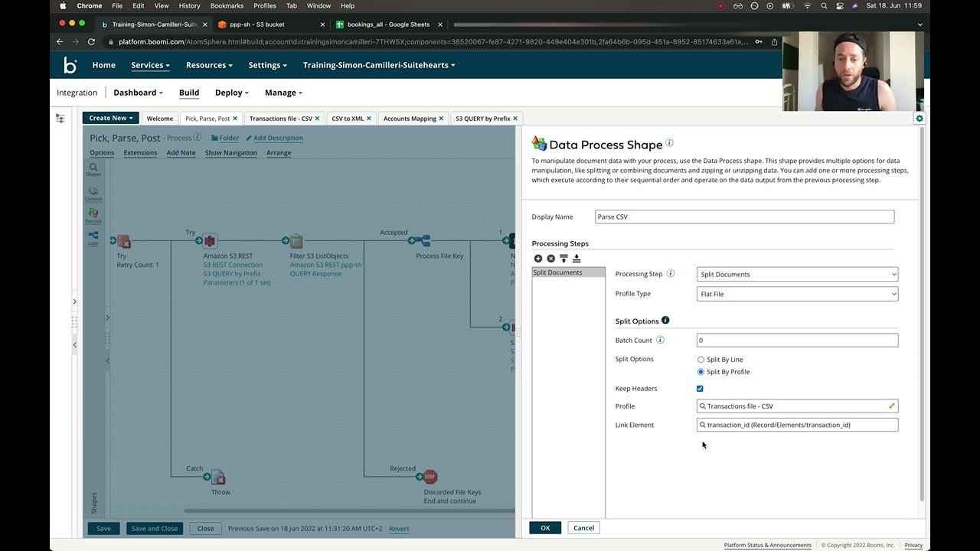Open the component explorer tree icon
This screenshot has height=551, width=980.
[60, 119]
